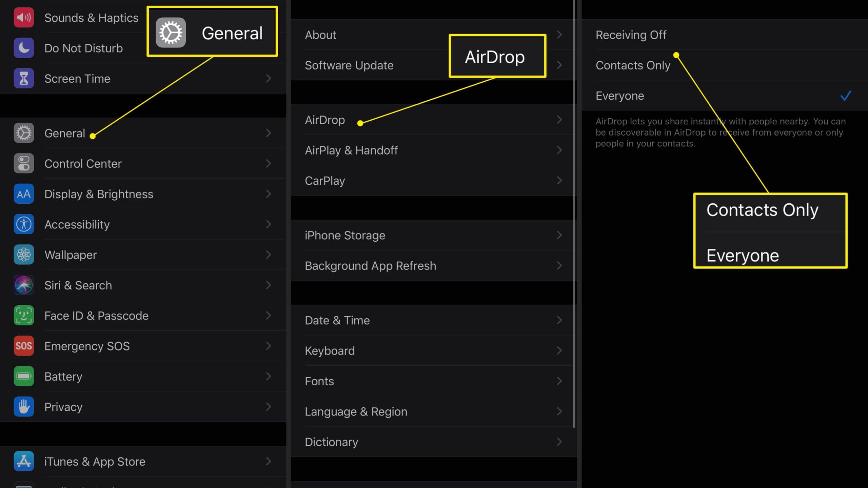Tap the iTunes & App Store icon
Screen dimensions: 868x488
[24, 461]
